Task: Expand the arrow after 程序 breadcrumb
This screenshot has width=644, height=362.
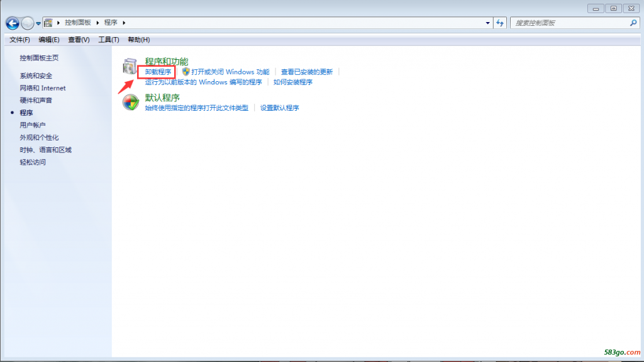Action: (124, 23)
